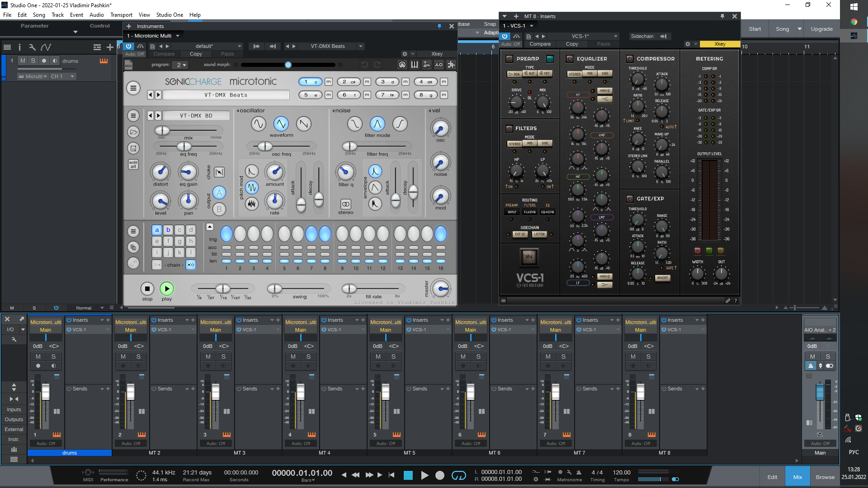Toggle loop in transport bar
868x488 pixels.
458,475
